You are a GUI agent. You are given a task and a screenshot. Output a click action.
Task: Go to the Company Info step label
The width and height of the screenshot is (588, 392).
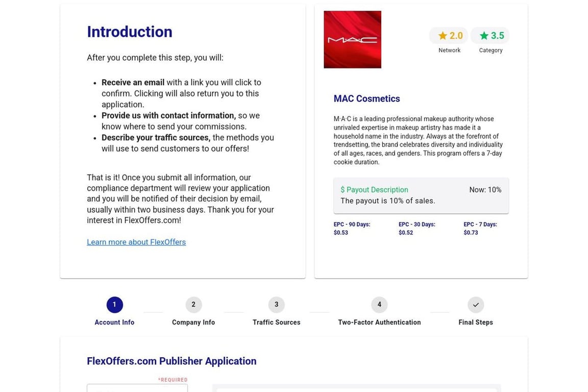(x=193, y=322)
